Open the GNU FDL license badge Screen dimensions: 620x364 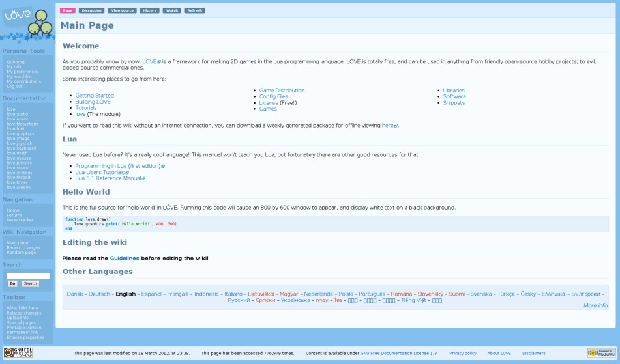[x=18, y=352]
